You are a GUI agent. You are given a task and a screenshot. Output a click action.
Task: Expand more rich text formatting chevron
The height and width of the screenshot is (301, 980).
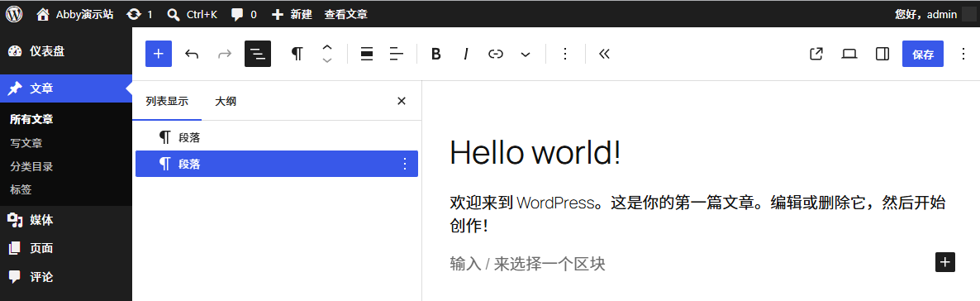[x=526, y=54]
